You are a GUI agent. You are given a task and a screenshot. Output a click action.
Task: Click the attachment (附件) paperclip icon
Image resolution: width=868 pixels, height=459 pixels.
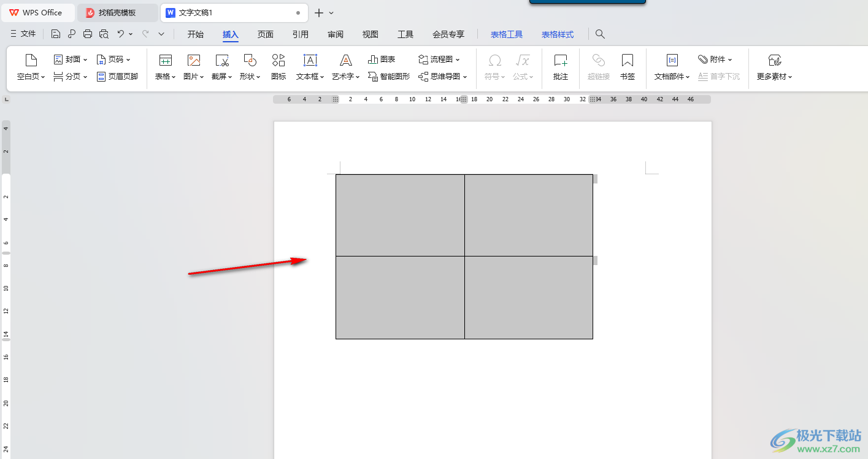(703, 60)
